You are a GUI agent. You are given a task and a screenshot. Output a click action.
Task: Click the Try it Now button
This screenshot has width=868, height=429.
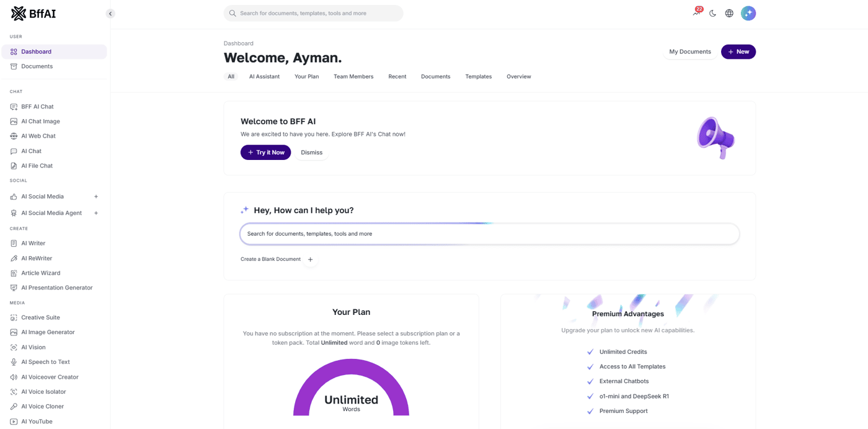265,153
